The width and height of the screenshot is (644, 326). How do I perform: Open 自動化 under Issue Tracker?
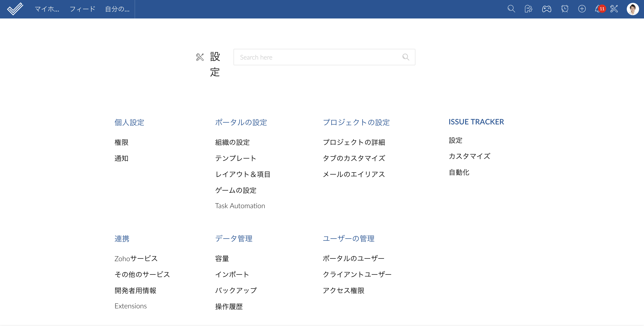pyautogui.click(x=459, y=172)
